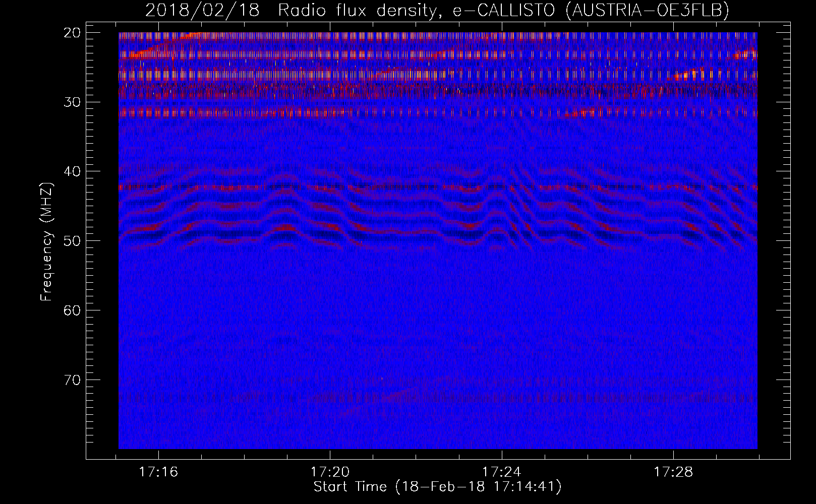The height and width of the screenshot is (504, 816).
Task: Click the 'Frequency (MHZ)' axis label
Action: 46,242
